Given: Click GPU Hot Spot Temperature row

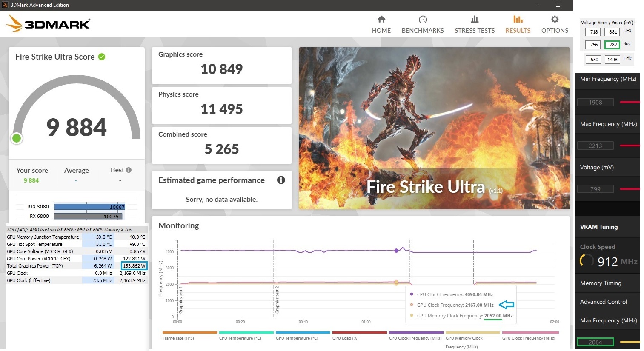Looking at the screenshot, I should pyautogui.click(x=76, y=244).
